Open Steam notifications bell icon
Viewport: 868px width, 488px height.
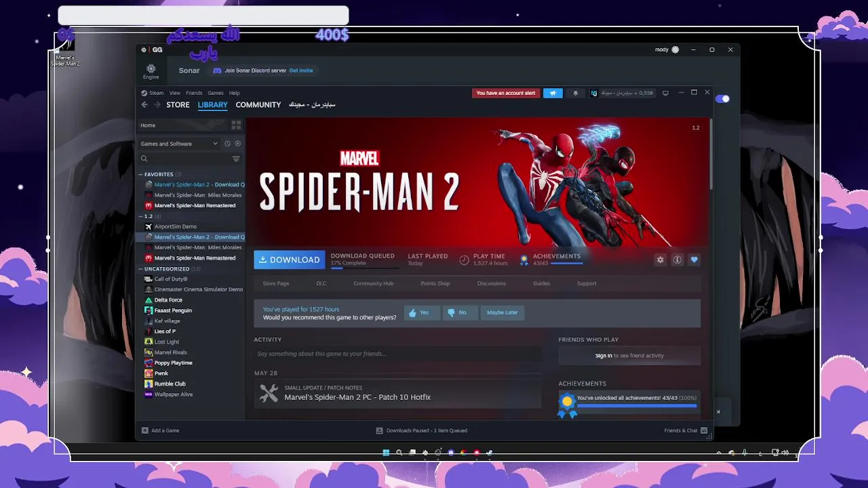click(x=576, y=93)
